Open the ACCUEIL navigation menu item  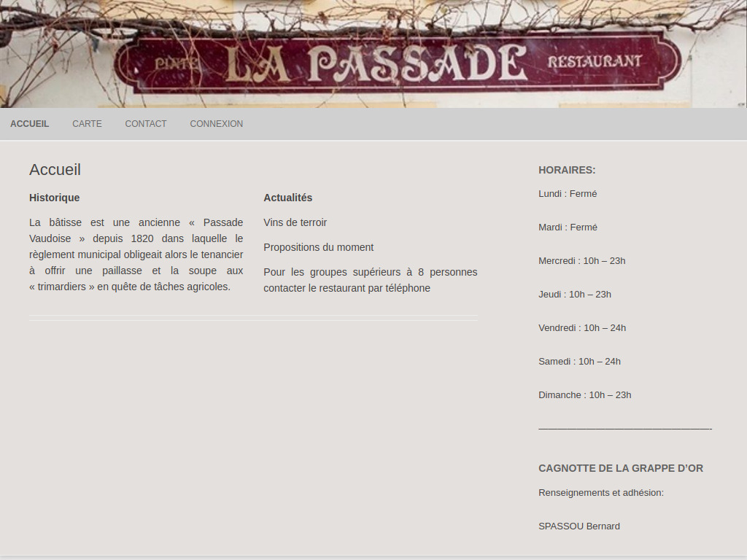(29, 124)
